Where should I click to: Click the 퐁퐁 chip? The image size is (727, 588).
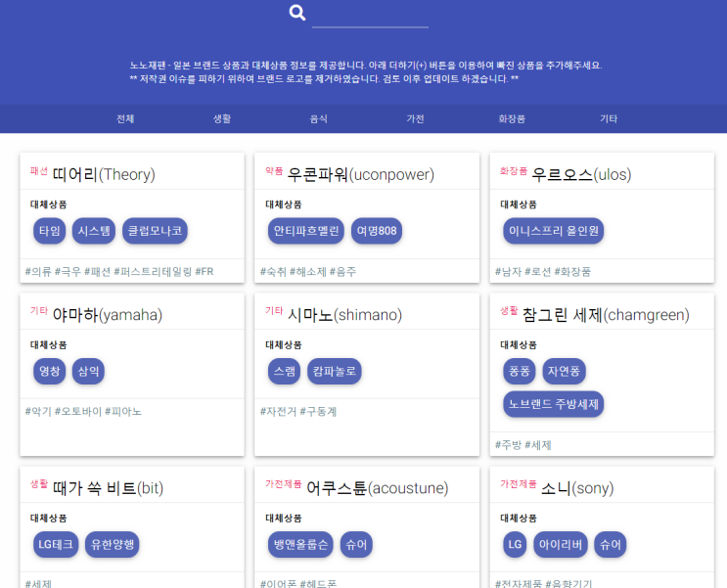click(520, 371)
